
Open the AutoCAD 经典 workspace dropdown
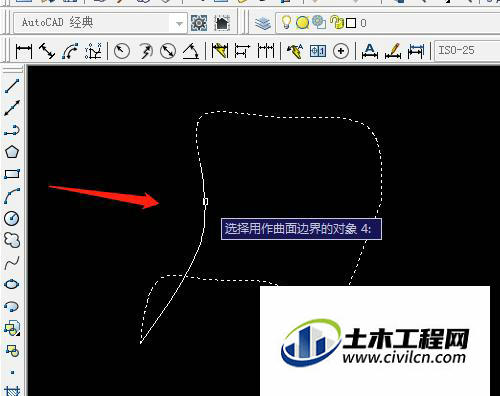pos(100,23)
